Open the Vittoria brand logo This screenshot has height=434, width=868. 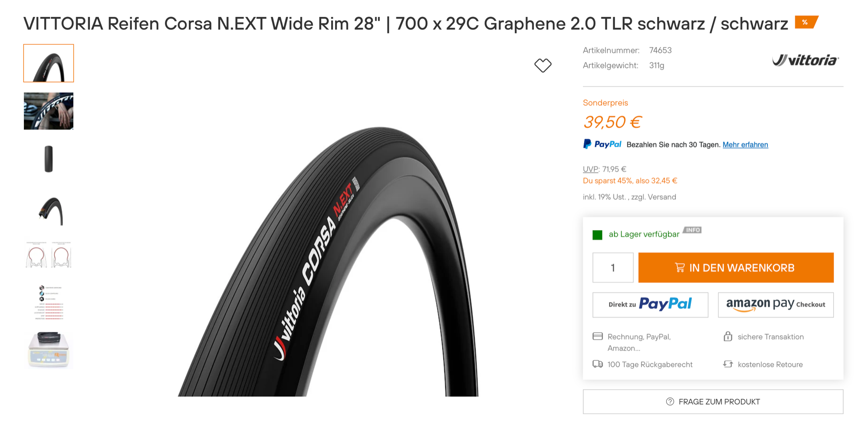806,60
